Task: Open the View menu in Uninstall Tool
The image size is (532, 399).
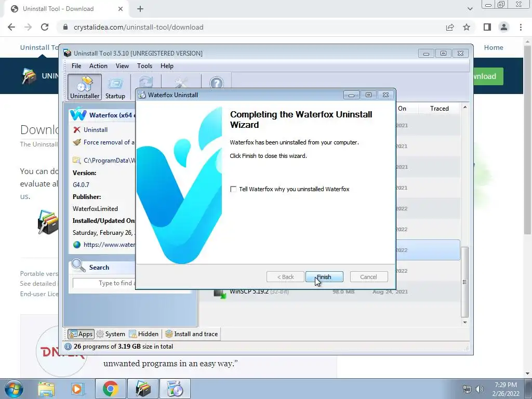Action: click(122, 66)
